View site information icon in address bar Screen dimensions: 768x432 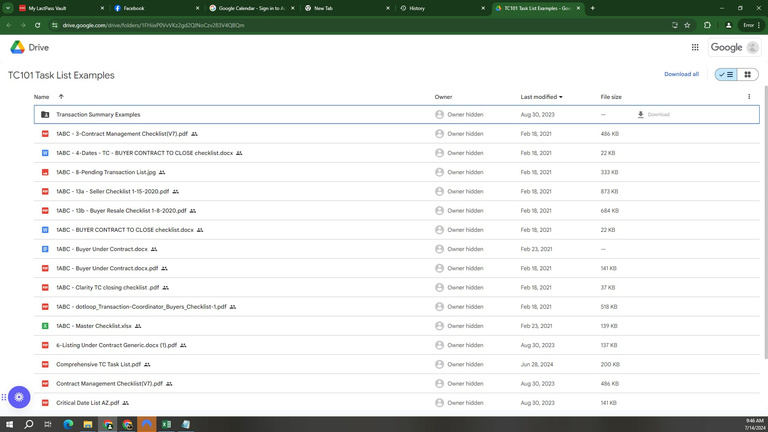(54, 25)
